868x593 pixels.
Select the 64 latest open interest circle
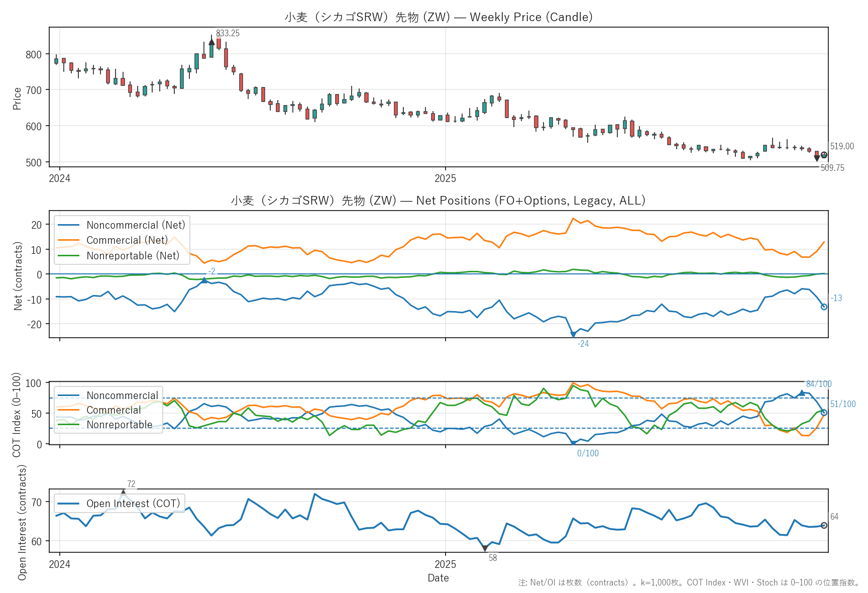[824, 525]
